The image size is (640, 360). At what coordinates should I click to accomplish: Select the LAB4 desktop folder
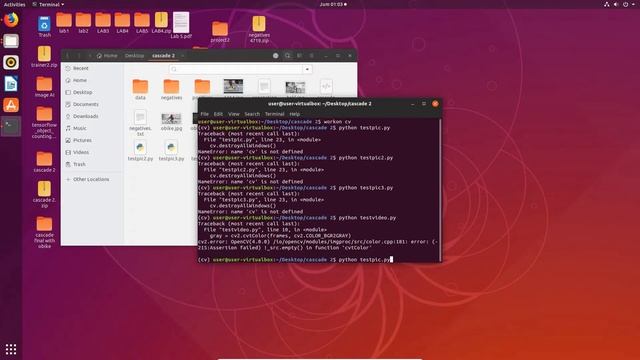(x=122, y=23)
